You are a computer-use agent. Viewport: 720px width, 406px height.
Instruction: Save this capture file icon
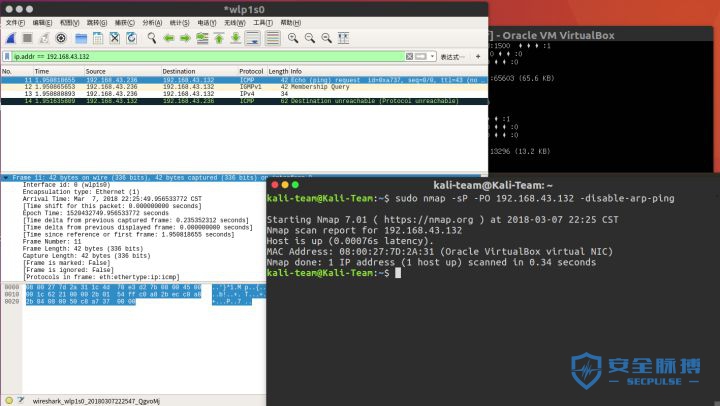click(98, 38)
